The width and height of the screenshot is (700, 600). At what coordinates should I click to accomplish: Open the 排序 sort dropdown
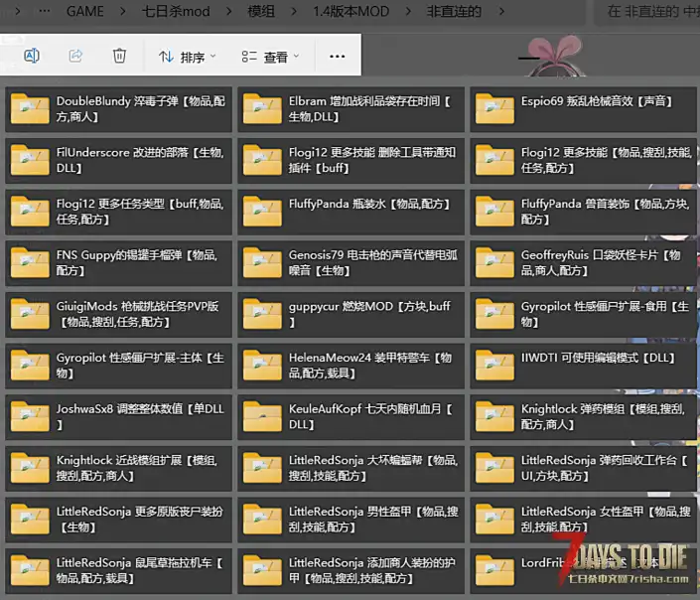click(x=187, y=57)
